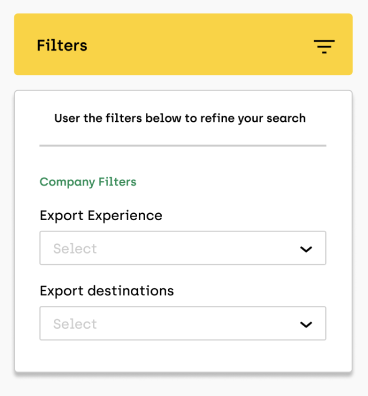This screenshot has height=396, width=368.
Task: Click the word User in instruction text
Action: [67, 118]
